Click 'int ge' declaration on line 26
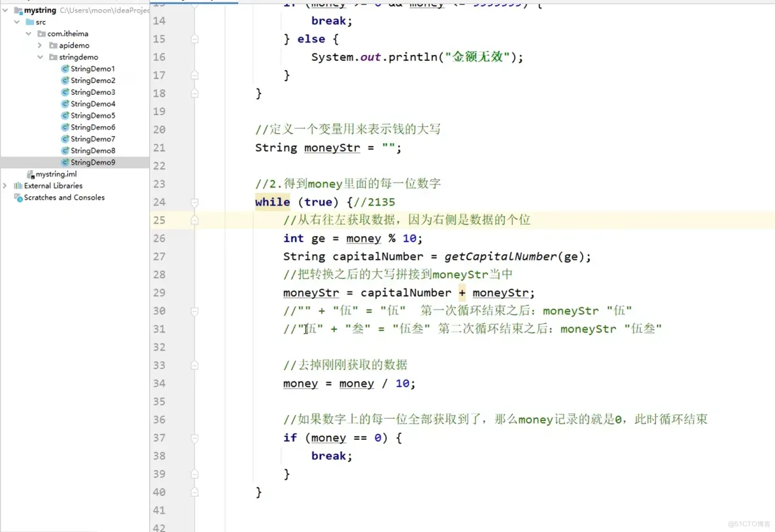The image size is (775, 532). [304, 238]
